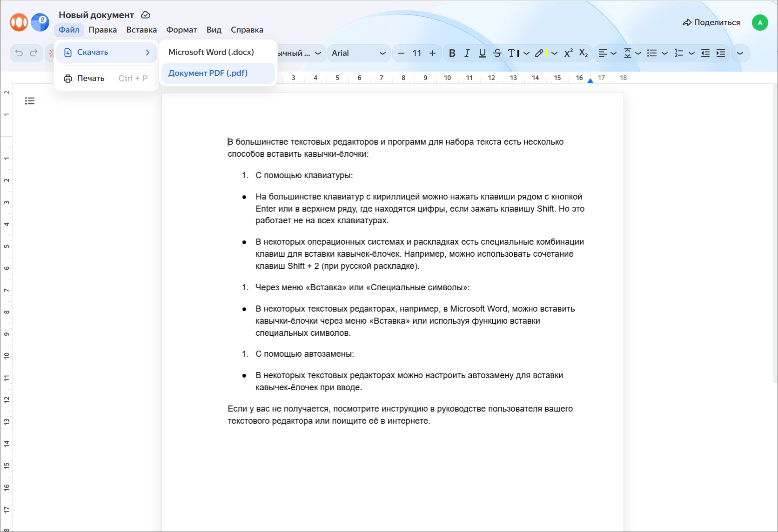Toggle underline formatting
The image size is (778, 532).
click(483, 53)
